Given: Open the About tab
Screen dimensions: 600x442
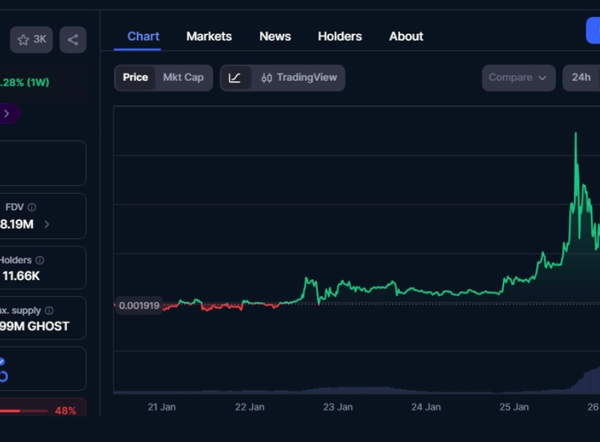Looking at the screenshot, I should tap(406, 36).
